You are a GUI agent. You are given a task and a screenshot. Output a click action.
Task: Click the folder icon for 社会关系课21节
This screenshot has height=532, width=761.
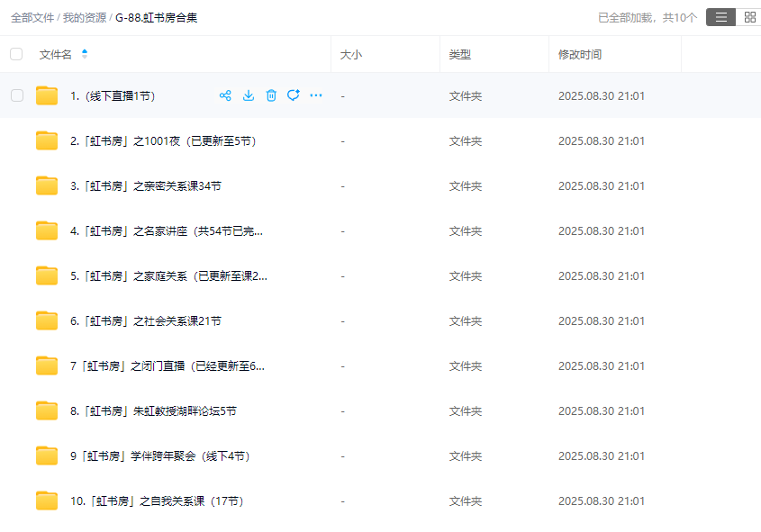click(x=47, y=321)
